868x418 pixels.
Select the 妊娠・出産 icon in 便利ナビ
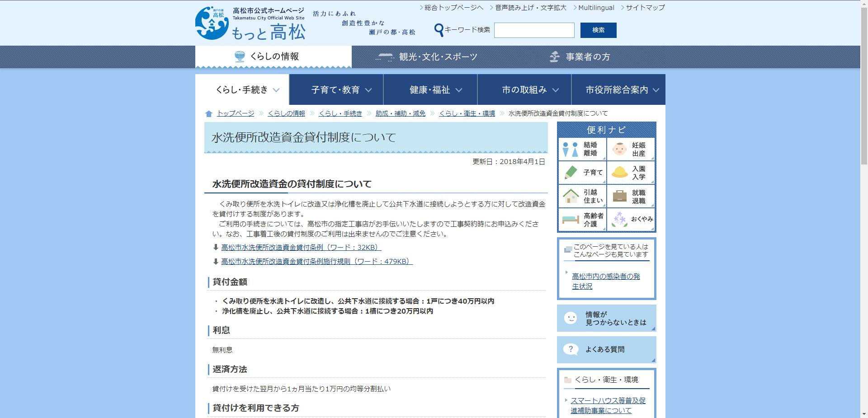[x=631, y=149]
